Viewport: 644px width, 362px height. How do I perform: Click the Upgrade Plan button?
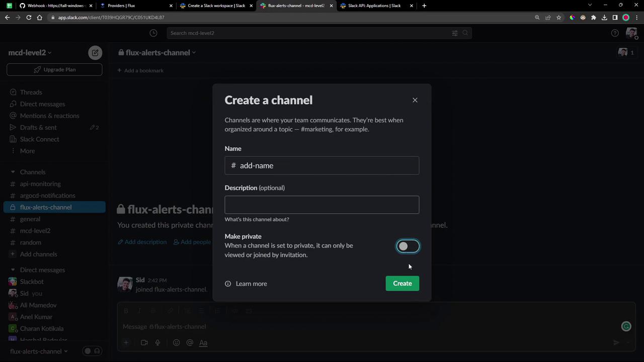pos(54,69)
